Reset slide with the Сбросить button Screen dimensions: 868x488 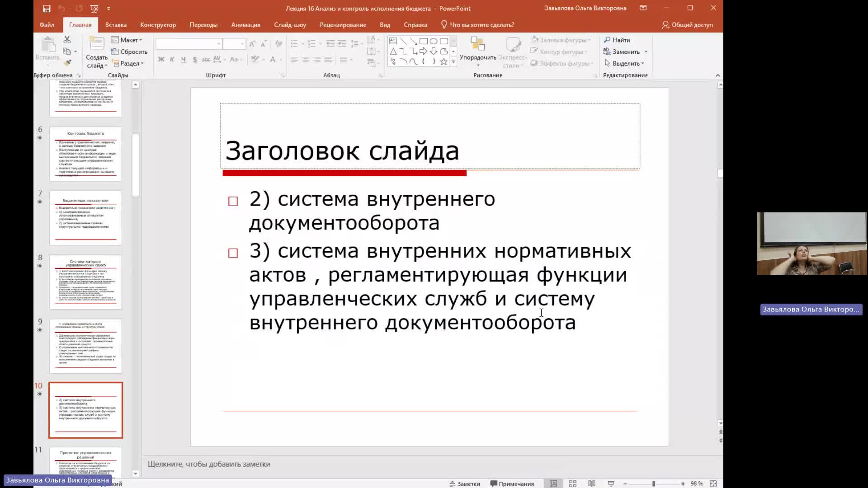[129, 52]
